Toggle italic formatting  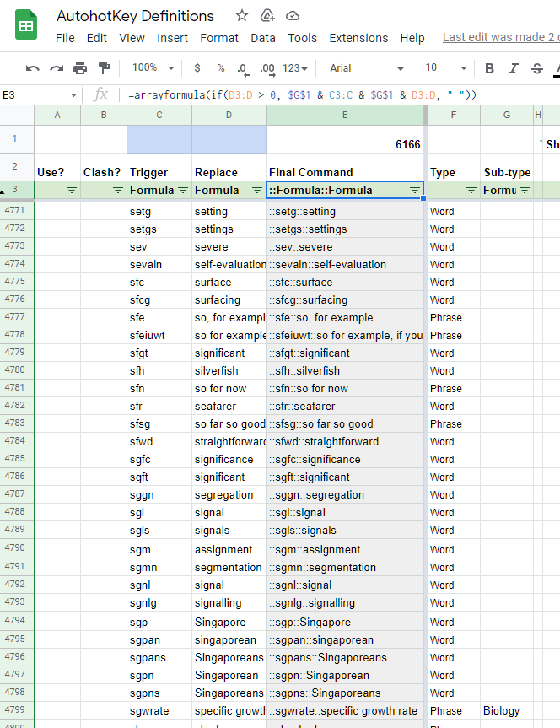[513, 68]
